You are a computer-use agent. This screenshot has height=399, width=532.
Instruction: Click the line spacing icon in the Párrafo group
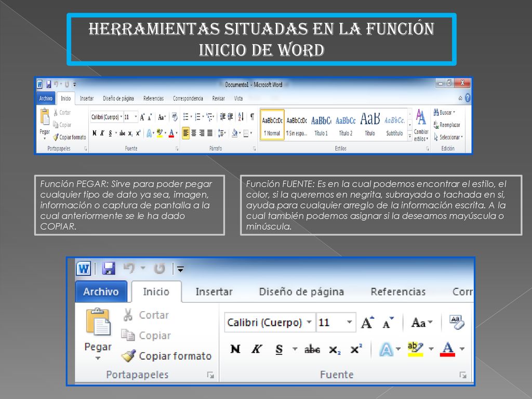(x=221, y=133)
